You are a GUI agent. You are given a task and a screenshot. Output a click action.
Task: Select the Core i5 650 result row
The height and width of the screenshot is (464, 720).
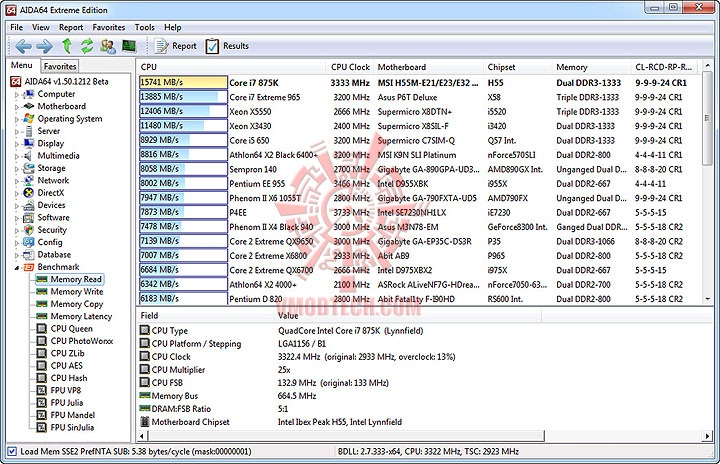tap(419, 141)
